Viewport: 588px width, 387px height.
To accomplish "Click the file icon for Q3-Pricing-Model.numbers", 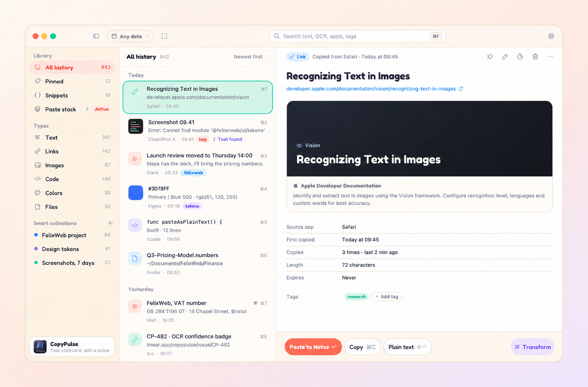I will point(135,258).
